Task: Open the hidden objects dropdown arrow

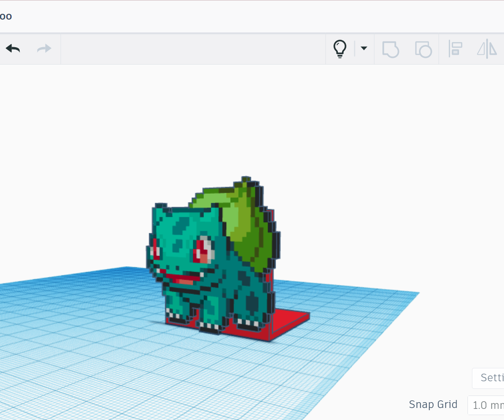Action: [363, 49]
